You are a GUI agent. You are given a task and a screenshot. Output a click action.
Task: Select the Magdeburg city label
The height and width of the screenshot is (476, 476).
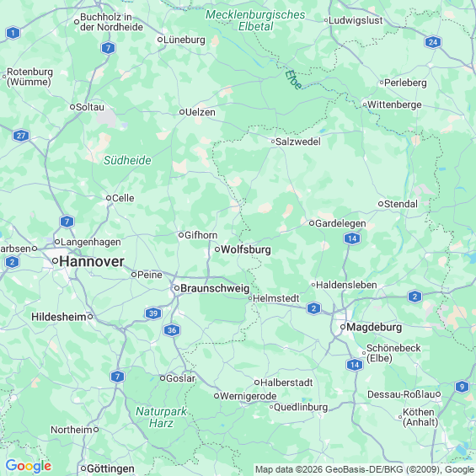tap(374, 327)
